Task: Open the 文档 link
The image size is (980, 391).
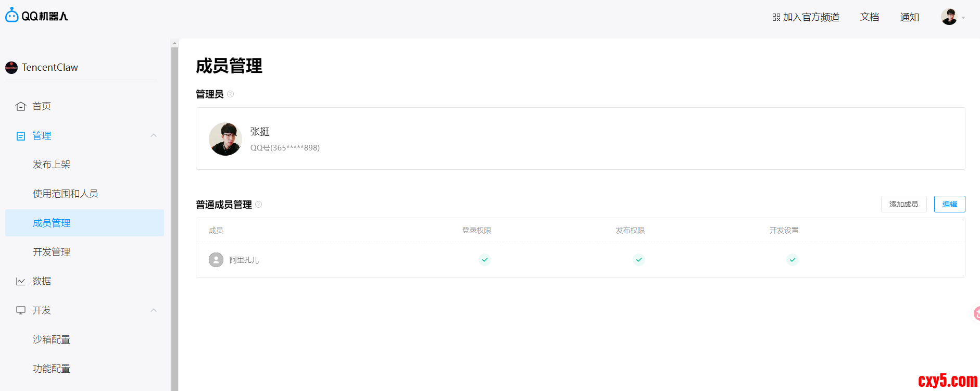Action: [x=870, y=17]
